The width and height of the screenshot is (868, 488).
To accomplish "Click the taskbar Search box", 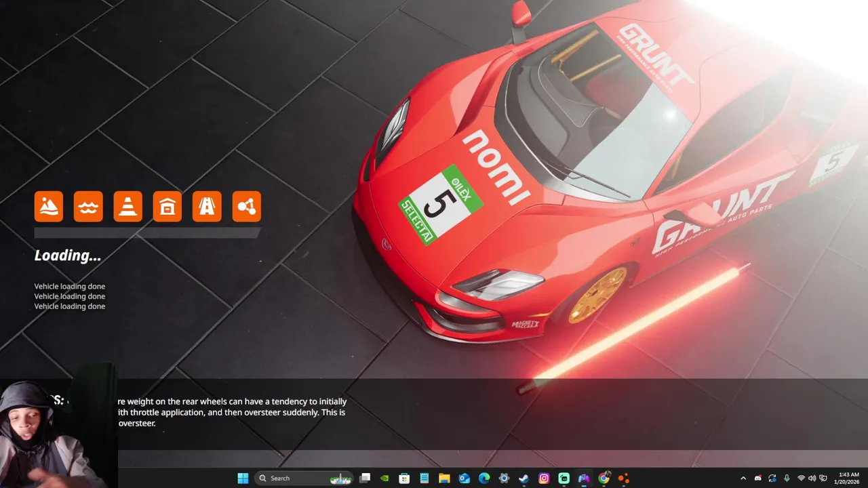I will [x=304, y=478].
